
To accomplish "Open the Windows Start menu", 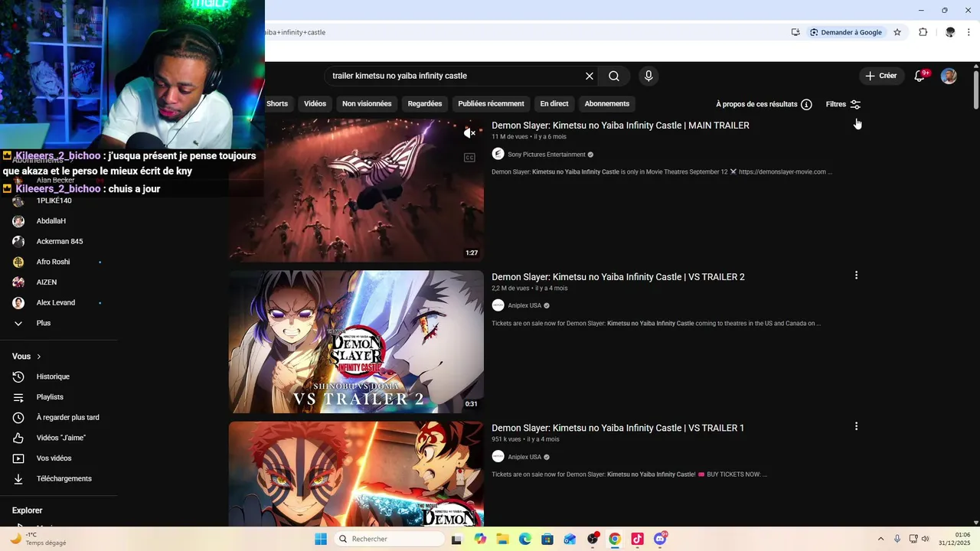I will click(x=321, y=539).
